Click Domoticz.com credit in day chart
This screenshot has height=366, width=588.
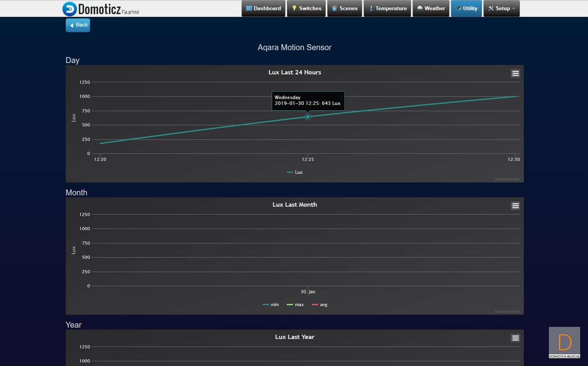click(507, 179)
